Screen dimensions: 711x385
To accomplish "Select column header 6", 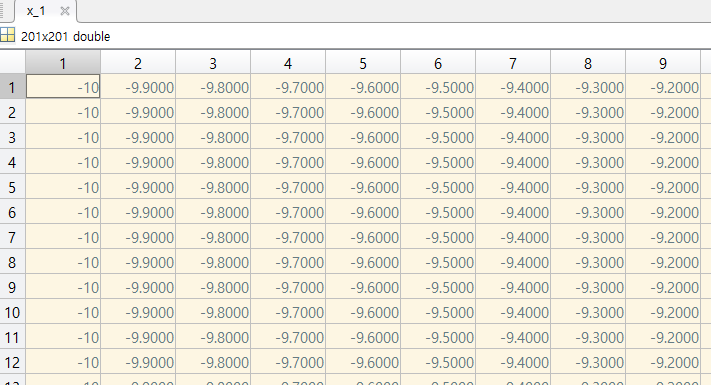I will 438,63.
